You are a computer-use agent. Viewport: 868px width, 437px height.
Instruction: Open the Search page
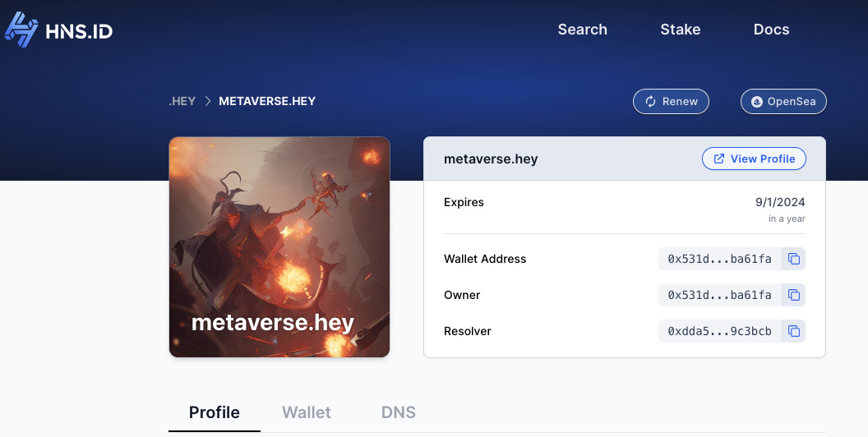[x=582, y=30]
